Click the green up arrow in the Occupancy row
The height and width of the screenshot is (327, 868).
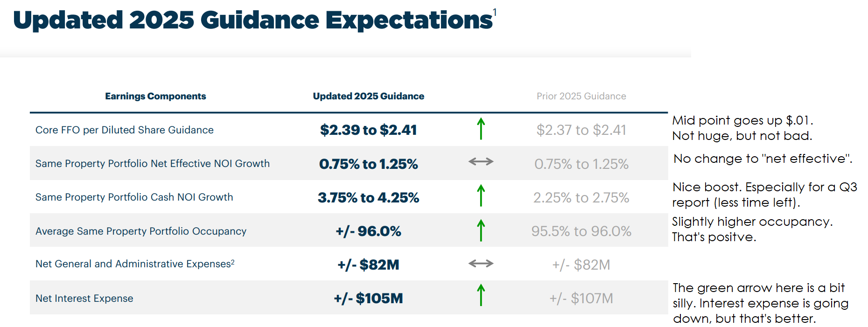[x=481, y=230]
